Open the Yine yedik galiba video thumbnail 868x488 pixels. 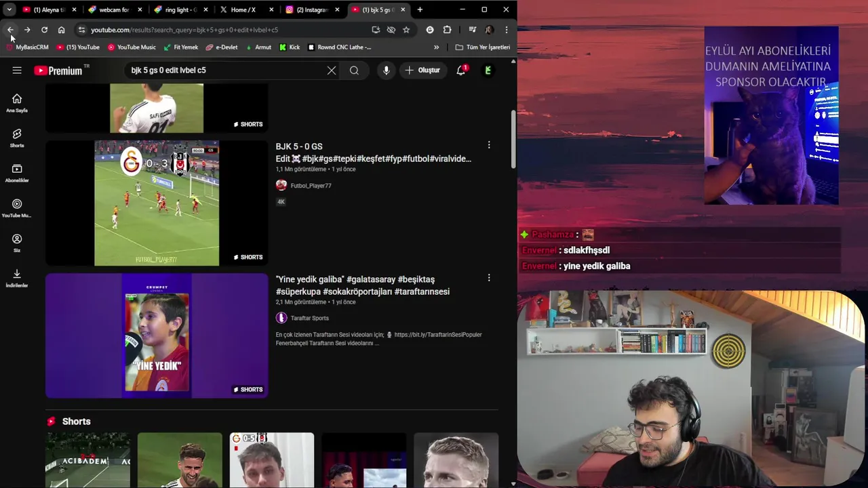pyautogui.click(x=157, y=335)
